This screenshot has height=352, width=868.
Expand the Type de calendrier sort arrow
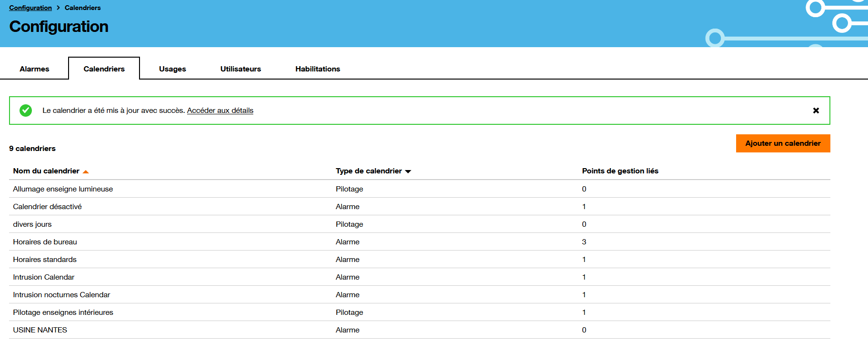pyautogui.click(x=408, y=171)
